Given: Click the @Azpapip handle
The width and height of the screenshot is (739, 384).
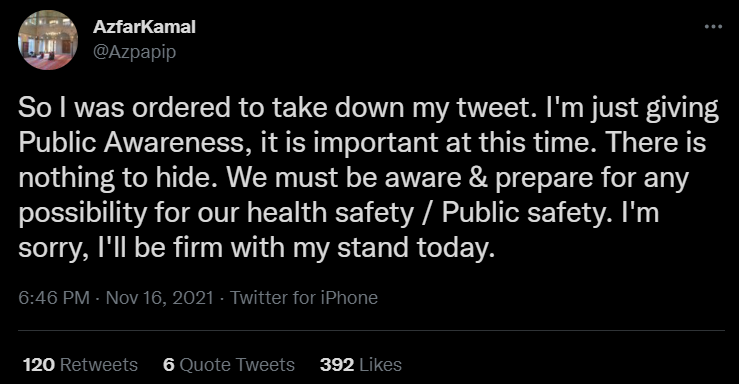Looking at the screenshot, I should tap(134, 52).
